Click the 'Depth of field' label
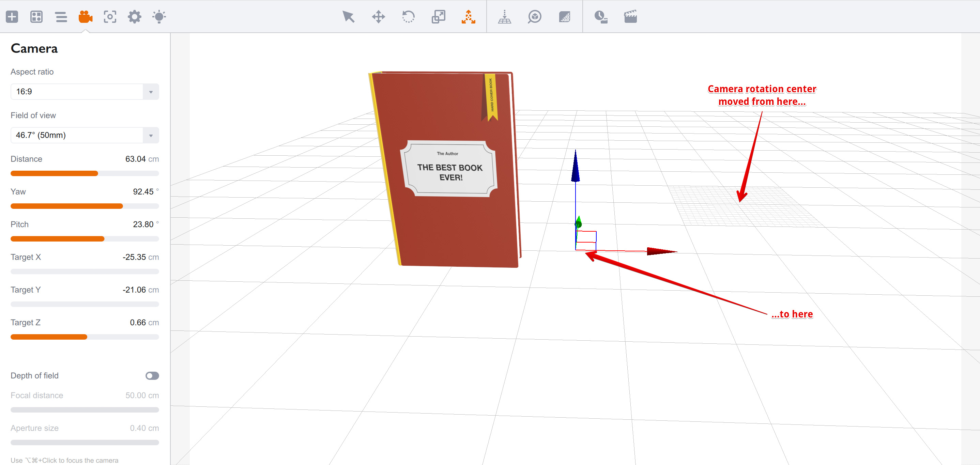The width and height of the screenshot is (980, 465). 35,376
